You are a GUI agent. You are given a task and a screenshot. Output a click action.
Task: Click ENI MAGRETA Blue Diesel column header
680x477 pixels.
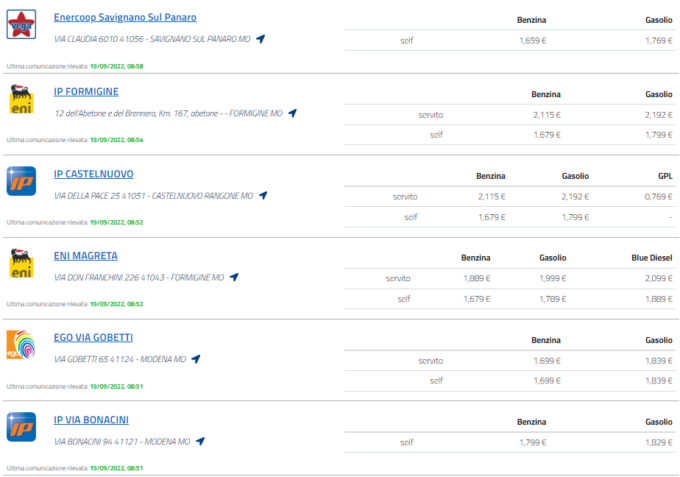pos(652,258)
